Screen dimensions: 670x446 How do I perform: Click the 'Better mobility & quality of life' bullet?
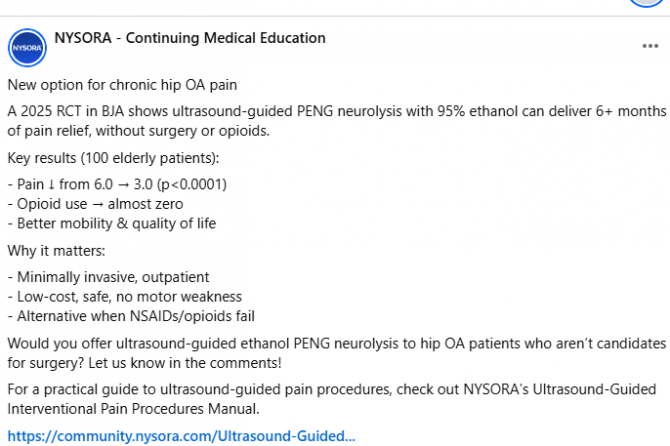click(112, 223)
